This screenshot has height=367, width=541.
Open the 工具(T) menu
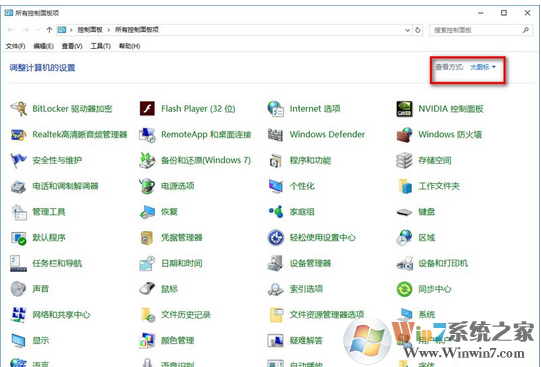click(100, 46)
